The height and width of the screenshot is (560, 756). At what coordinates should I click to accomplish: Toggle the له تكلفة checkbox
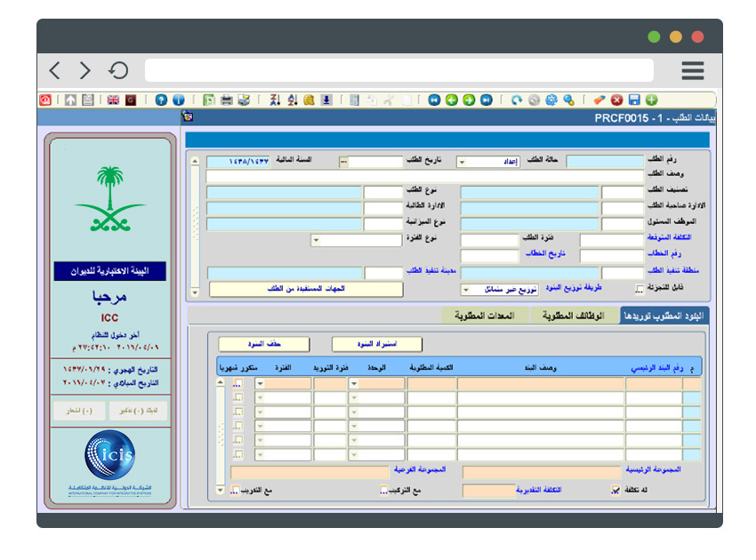tap(616, 488)
